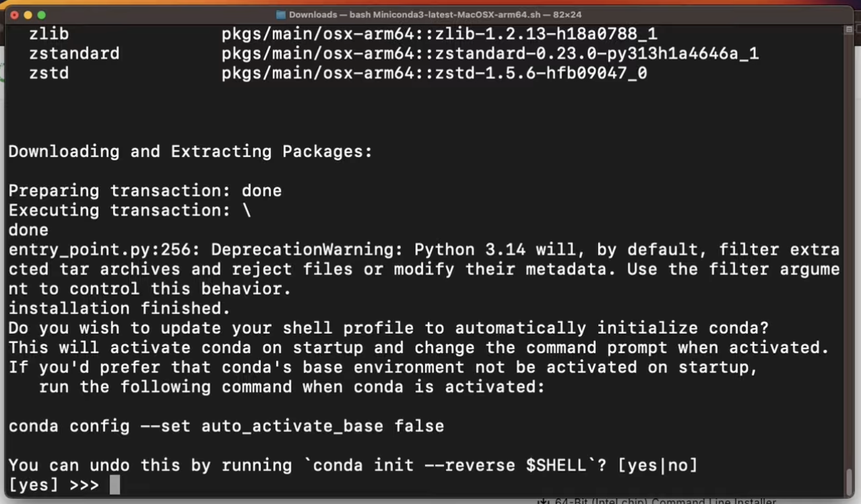Image resolution: width=861 pixels, height=504 pixels.
Task: Click the conda config auto_activate_base command text
Action: (226, 426)
